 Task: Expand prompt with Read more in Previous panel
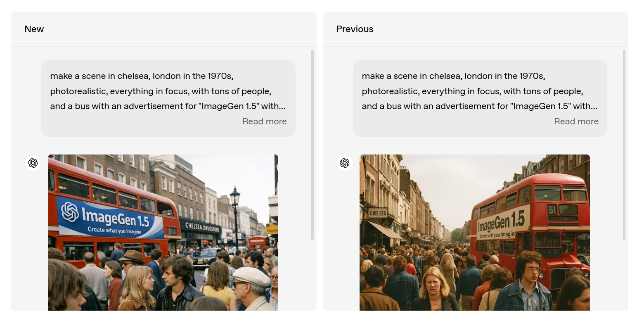coord(576,121)
